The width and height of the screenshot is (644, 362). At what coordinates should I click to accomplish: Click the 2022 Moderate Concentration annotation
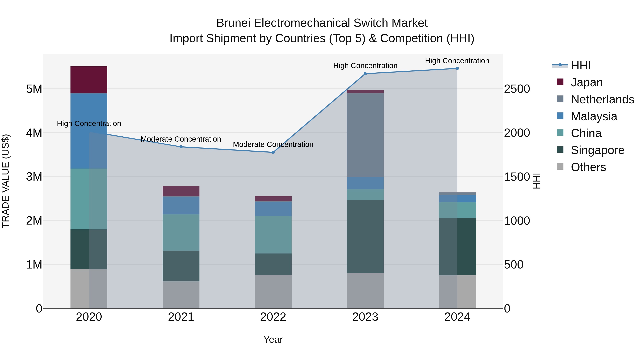(273, 145)
